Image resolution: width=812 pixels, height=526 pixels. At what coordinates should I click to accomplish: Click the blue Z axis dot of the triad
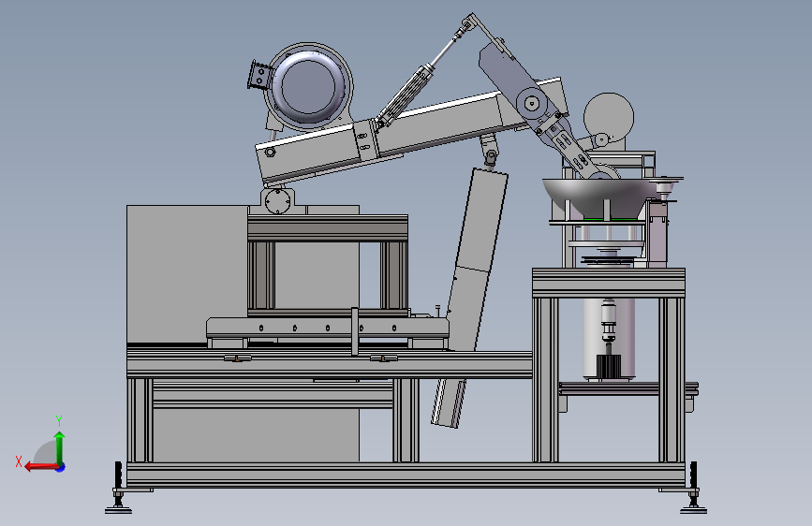click(61, 467)
